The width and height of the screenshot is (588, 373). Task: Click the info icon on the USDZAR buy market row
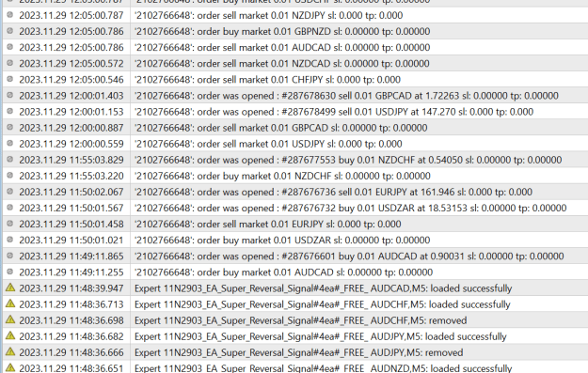tap(10, 240)
